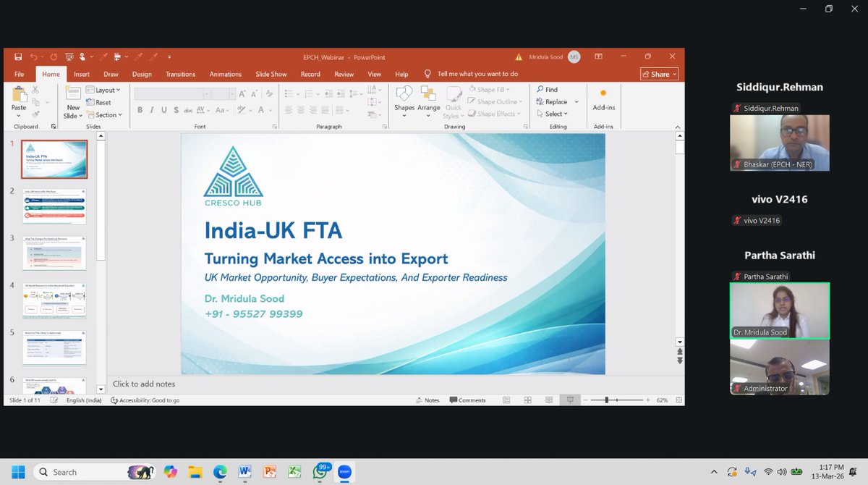Switch to the Transitions tab

pyautogui.click(x=180, y=74)
